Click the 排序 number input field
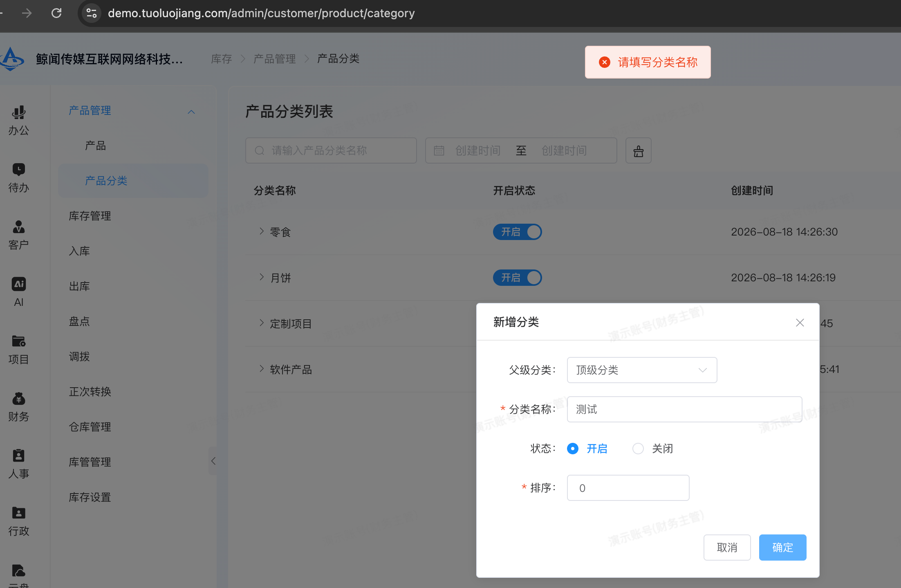 628,488
